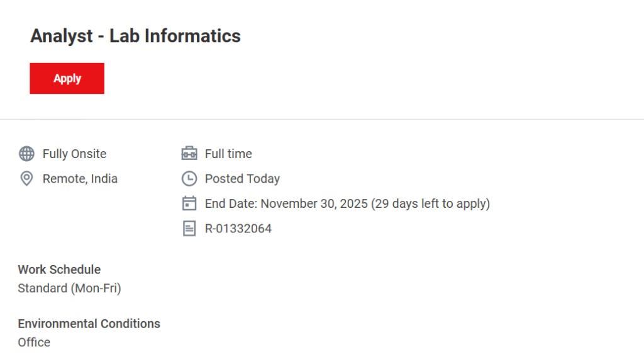Click the Office value under Environmental Conditions
Viewport: 644px width, 364px height.
[34, 343]
